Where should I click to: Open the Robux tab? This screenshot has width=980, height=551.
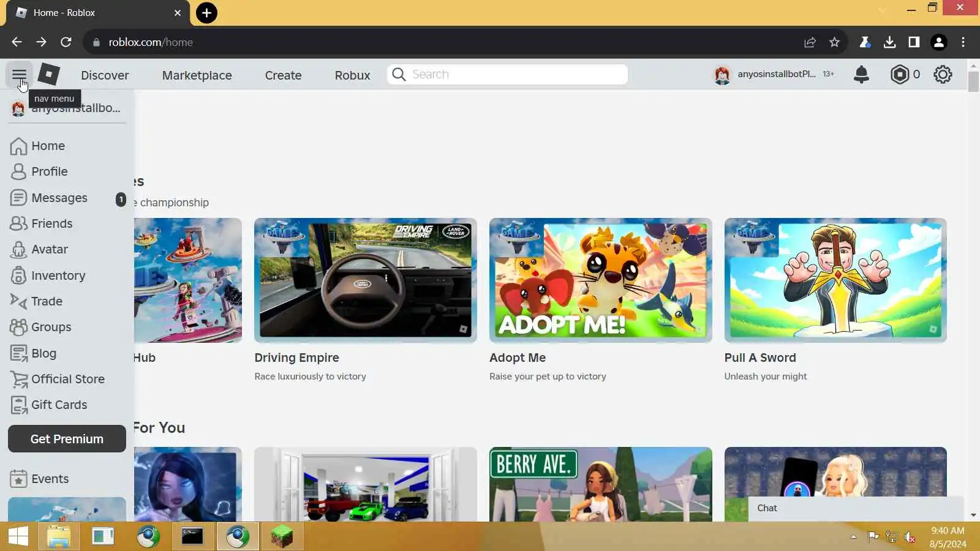(x=352, y=75)
